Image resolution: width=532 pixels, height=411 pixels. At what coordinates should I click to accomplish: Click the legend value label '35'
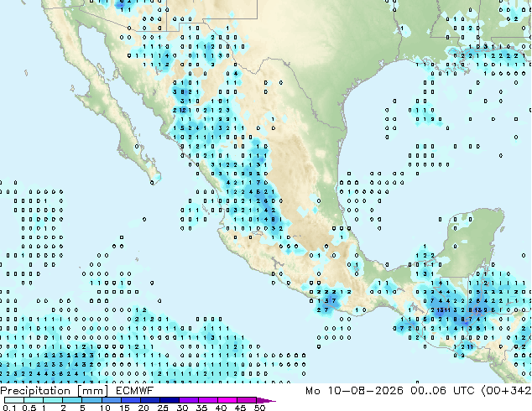pyautogui.click(x=202, y=408)
